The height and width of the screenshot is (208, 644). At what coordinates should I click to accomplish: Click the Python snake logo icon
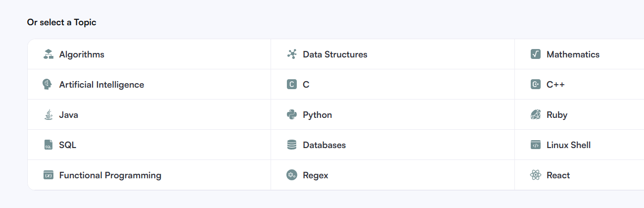pyautogui.click(x=292, y=115)
